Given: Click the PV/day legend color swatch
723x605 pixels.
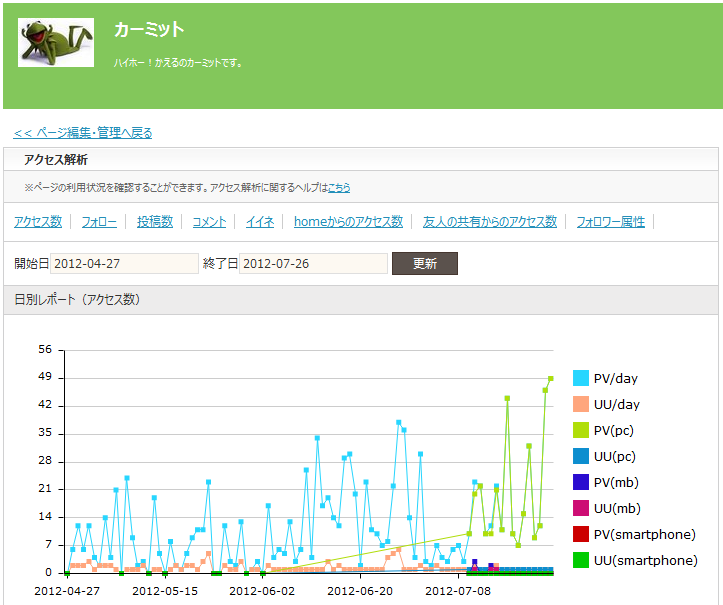Looking at the screenshot, I should [580, 378].
